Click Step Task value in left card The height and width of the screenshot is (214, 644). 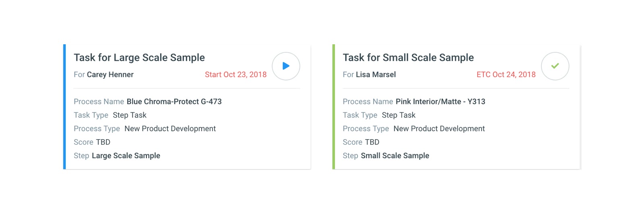(x=130, y=115)
